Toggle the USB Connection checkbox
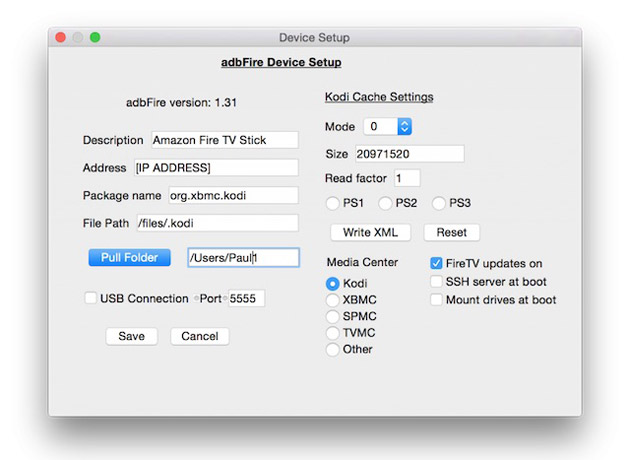 [x=91, y=298]
